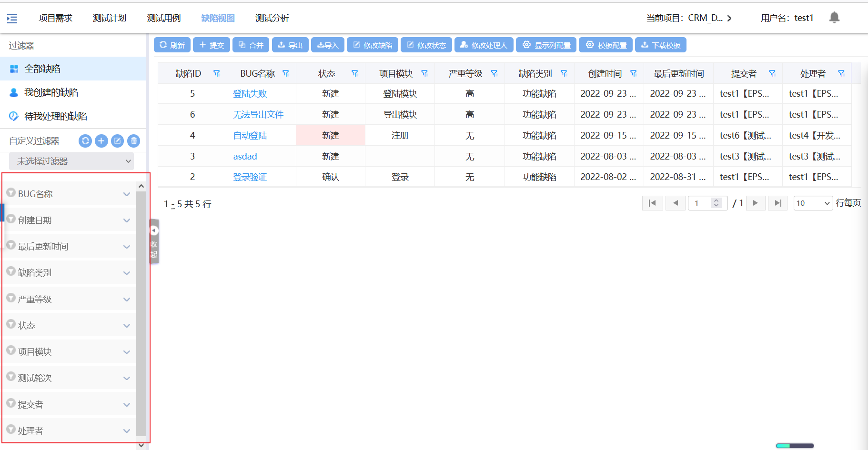Click the edit custom filter icon
The image size is (868, 450).
118,141
